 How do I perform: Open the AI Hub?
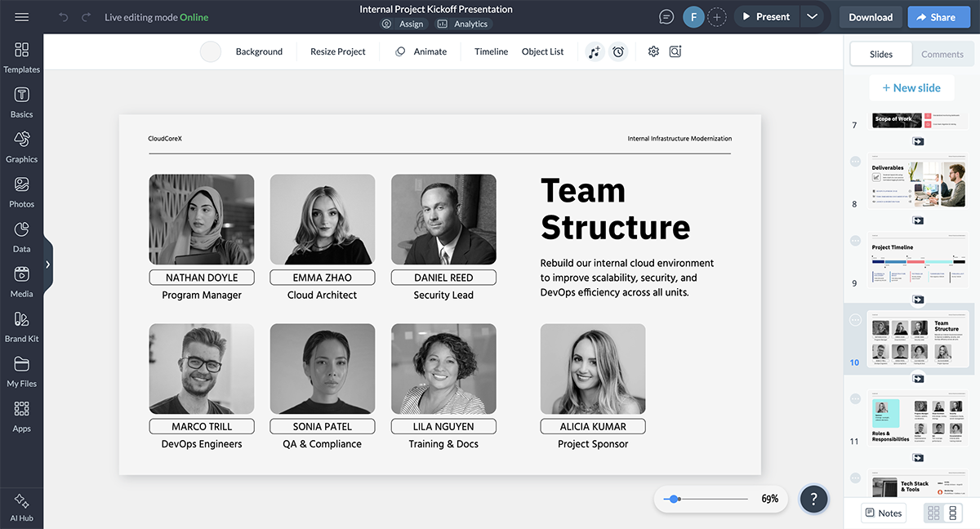click(x=21, y=506)
